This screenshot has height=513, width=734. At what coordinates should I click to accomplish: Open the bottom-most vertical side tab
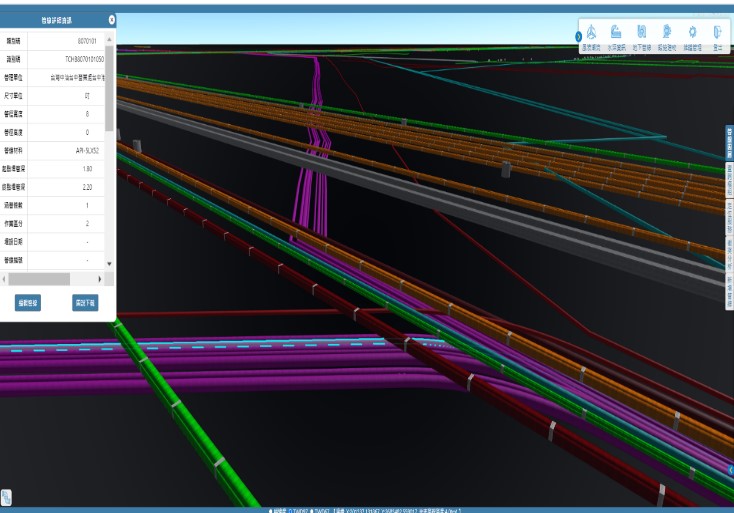point(729,291)
